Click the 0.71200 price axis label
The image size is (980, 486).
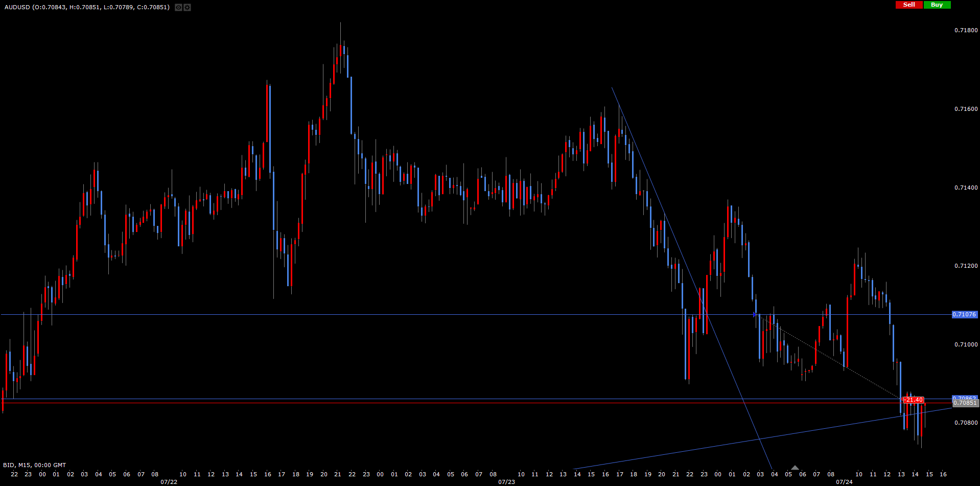(x=966, y=266)
